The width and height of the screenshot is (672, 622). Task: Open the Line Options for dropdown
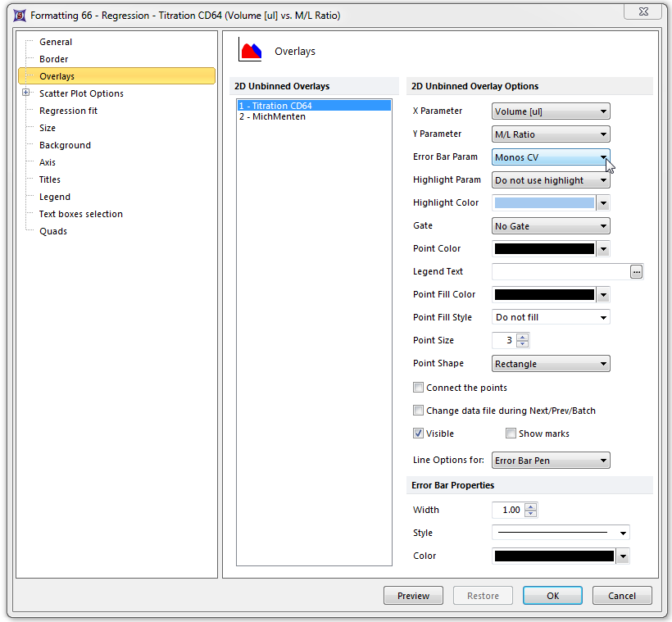pos(551,461)
